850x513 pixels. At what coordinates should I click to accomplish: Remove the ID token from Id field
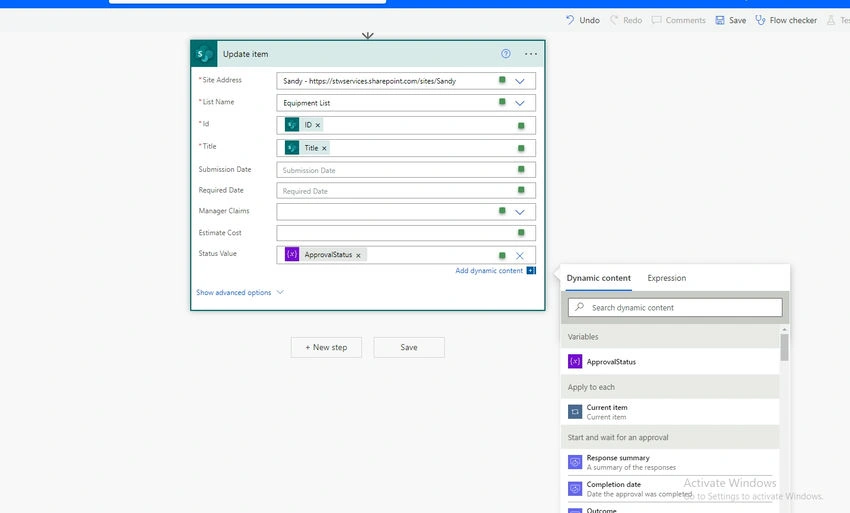coord(318,125)
